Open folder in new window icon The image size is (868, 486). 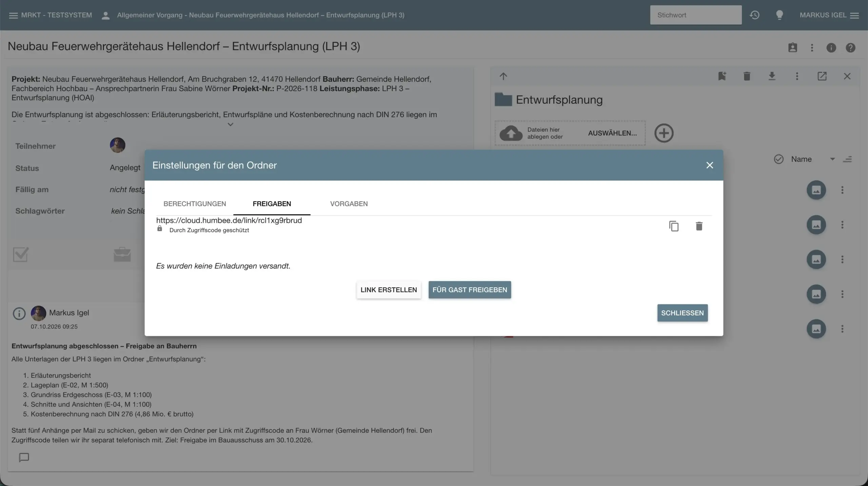[x=822, y=76]
